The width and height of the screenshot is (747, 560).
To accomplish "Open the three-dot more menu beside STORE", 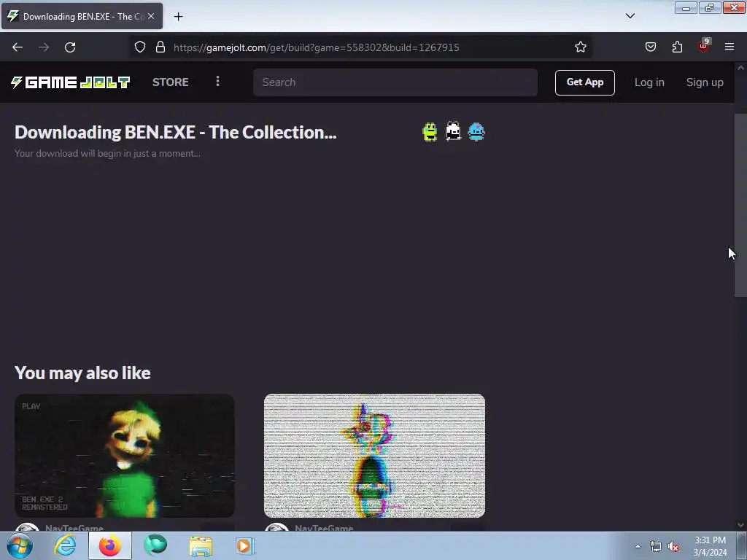I will [217, 82].
